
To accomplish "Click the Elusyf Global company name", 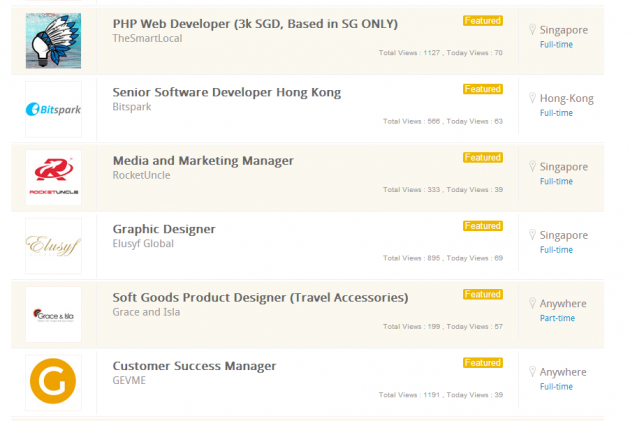I will click(x=143, y=244).
